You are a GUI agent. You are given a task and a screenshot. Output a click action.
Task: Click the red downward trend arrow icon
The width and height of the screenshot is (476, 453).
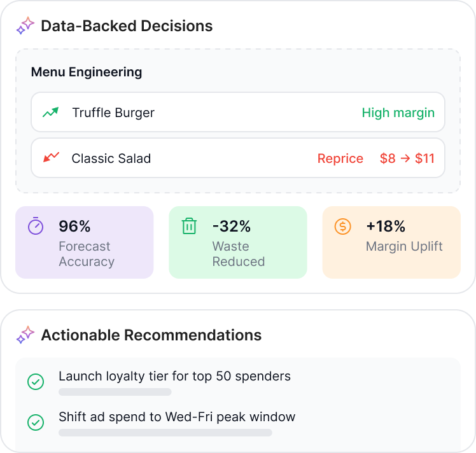click(50, 158)
